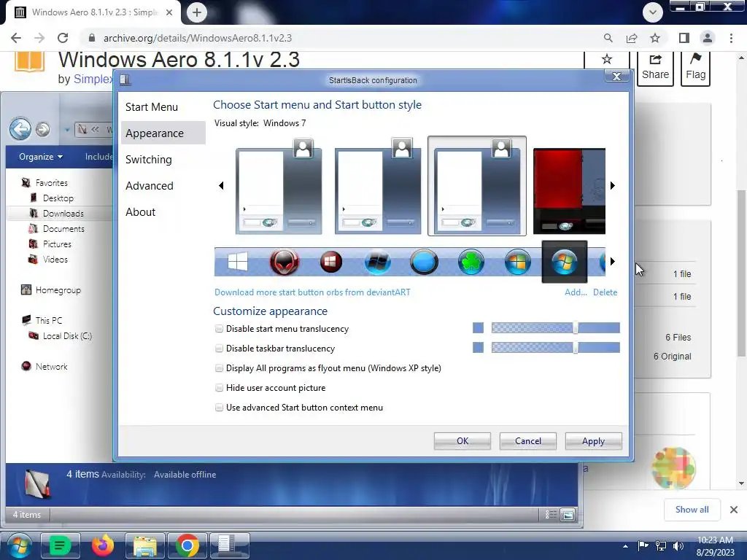Click Explorer's blue back arrow button
This screenshot has width=747, height=560.
20,128
